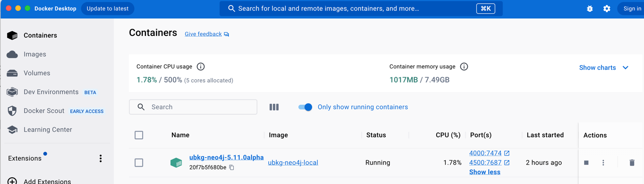The width and height of the screenshot is (644, 184).
Task: Sort by the Status column header
Action: click(x=376, y=135)
